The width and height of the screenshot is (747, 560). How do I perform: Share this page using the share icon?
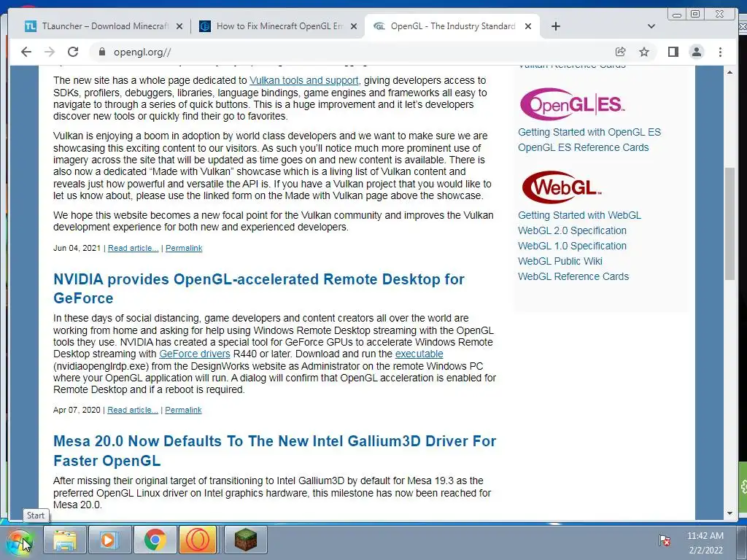tap(620, 52)
